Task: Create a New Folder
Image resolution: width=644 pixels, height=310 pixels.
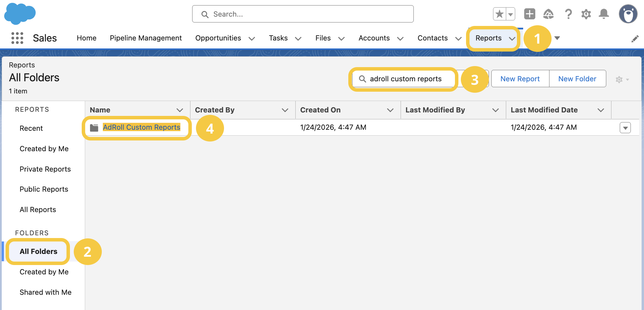Action: (x=577, y=79)
